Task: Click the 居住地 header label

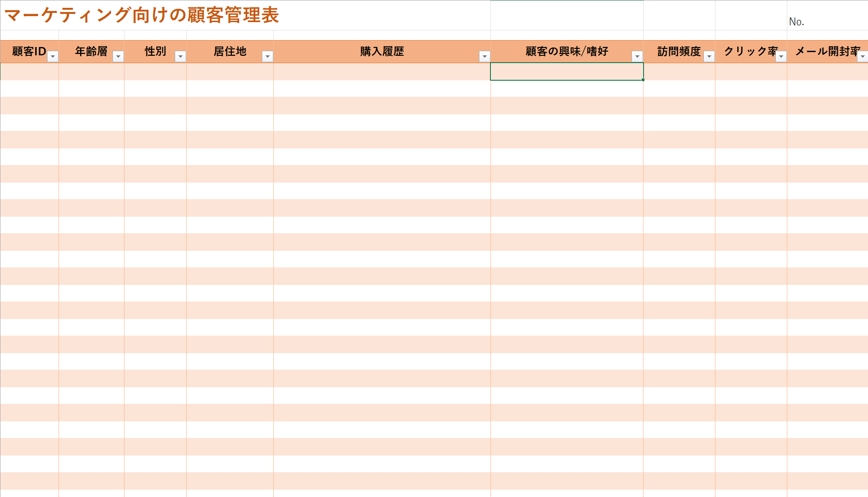Action: (x=230, y=51)
